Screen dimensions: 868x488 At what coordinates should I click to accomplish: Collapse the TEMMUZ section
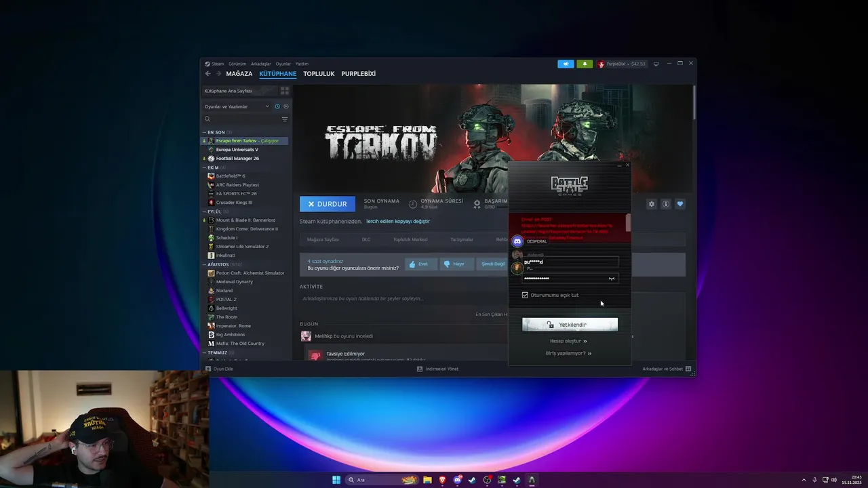click(x=203, y=352)
